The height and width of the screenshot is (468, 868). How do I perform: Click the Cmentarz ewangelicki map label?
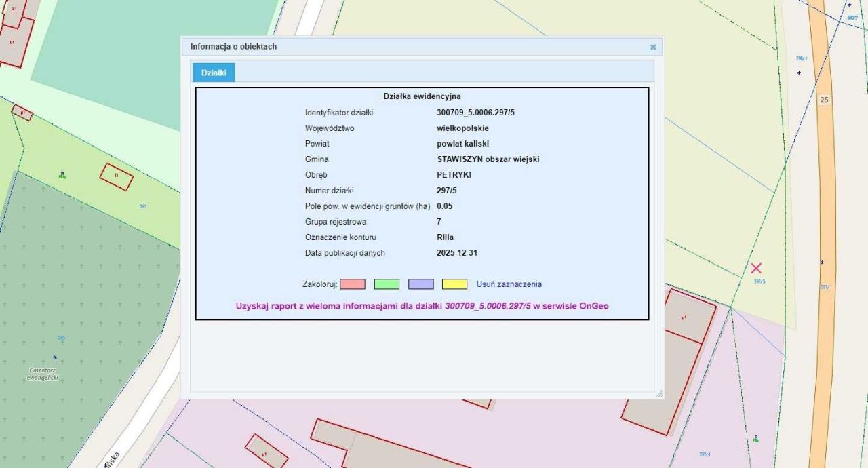pos(42,374)
